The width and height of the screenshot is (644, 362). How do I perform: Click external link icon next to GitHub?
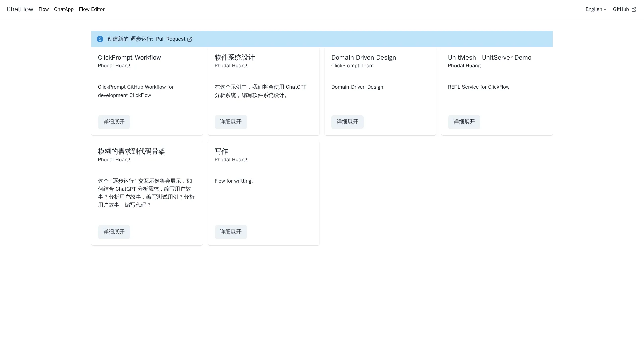[x=634, y=10]
